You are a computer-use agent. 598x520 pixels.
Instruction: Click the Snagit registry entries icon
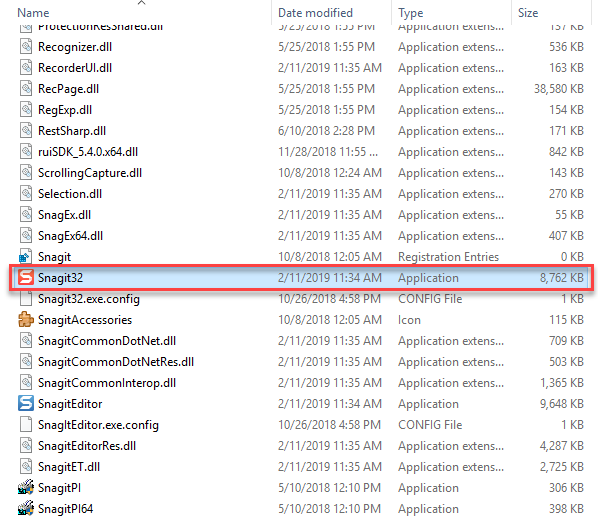25,257
